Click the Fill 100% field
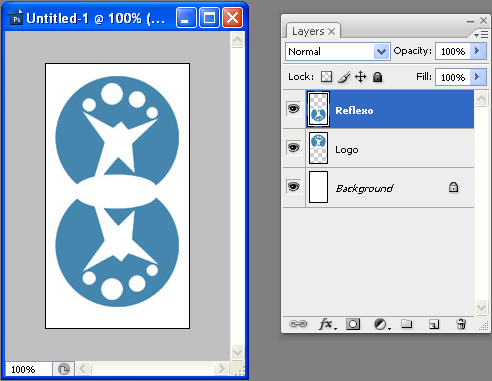The width and height of the screenshot is (492, 381). (453, 77)
